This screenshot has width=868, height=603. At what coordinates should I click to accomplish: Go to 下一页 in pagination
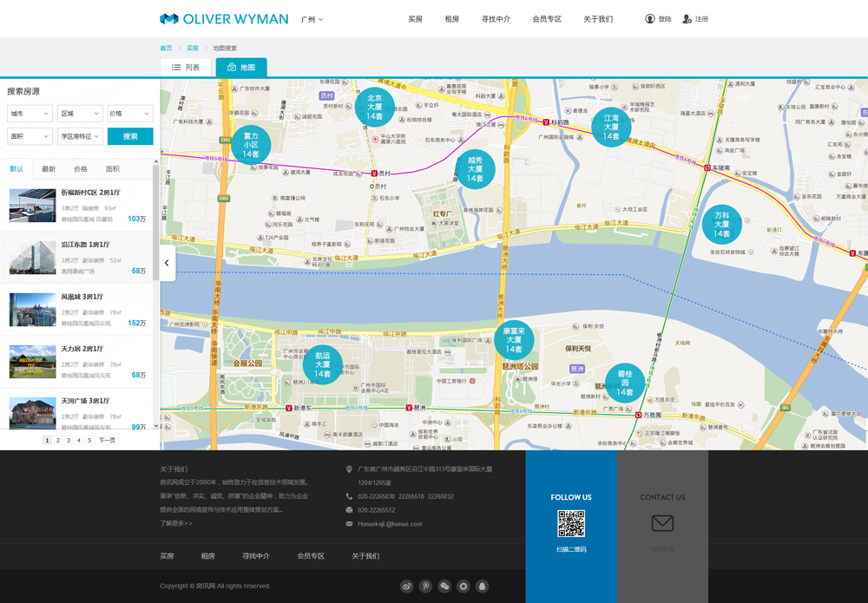tap(107, 441)
